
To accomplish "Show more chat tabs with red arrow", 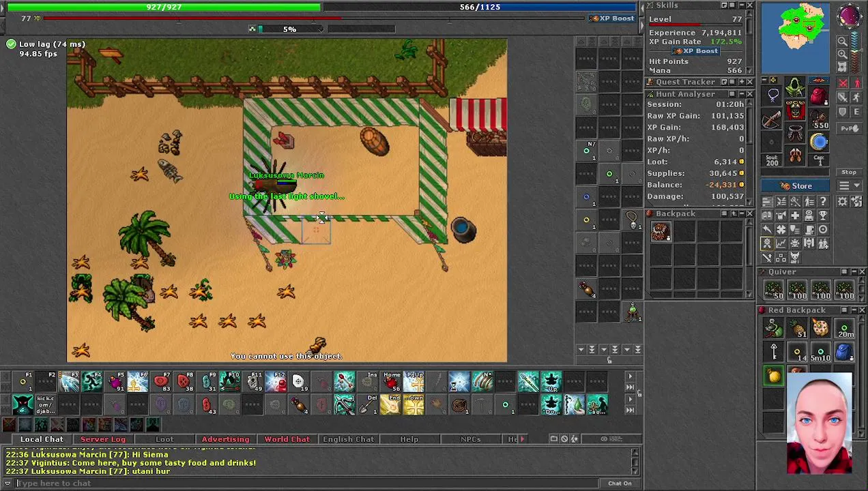I will [x=523, y=439].
